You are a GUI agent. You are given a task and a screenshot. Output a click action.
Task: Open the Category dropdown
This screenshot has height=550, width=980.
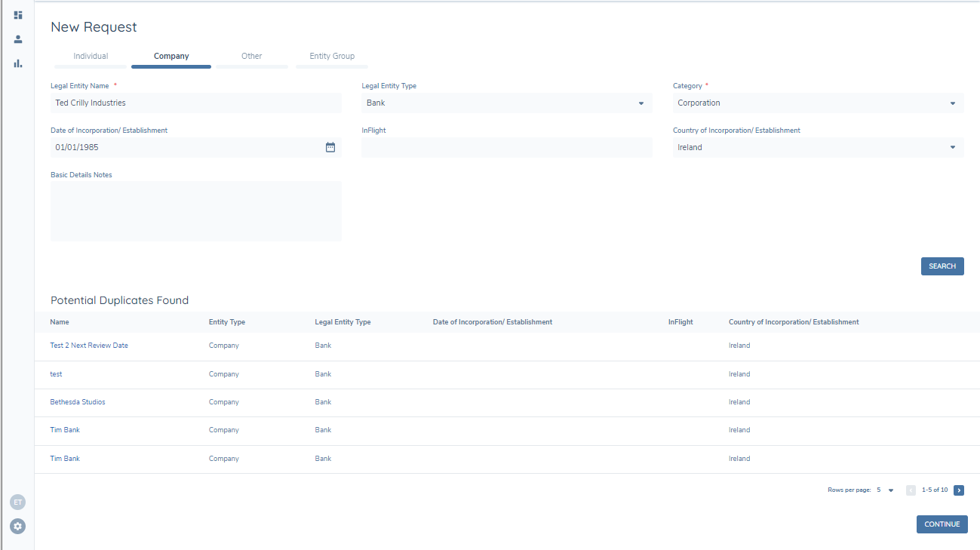pyautogui.click(x=952, y=103)
